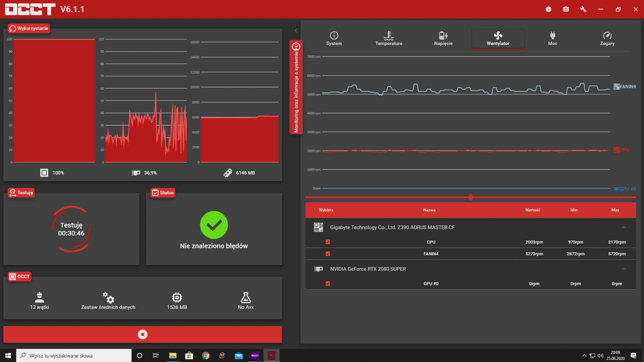
Task: Click the FANIN4 value 5273rpm
Action: click(x=534, y=254)
